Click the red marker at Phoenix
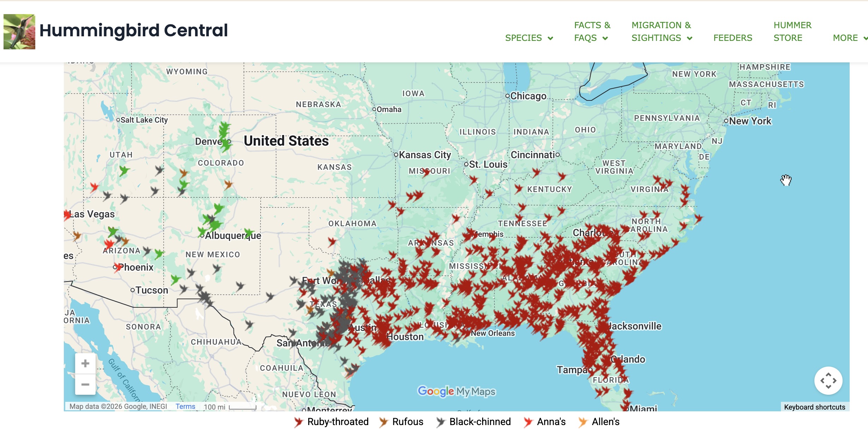This screenshot has width=868, height=430. pyautogui.click(x=119, y=267)
